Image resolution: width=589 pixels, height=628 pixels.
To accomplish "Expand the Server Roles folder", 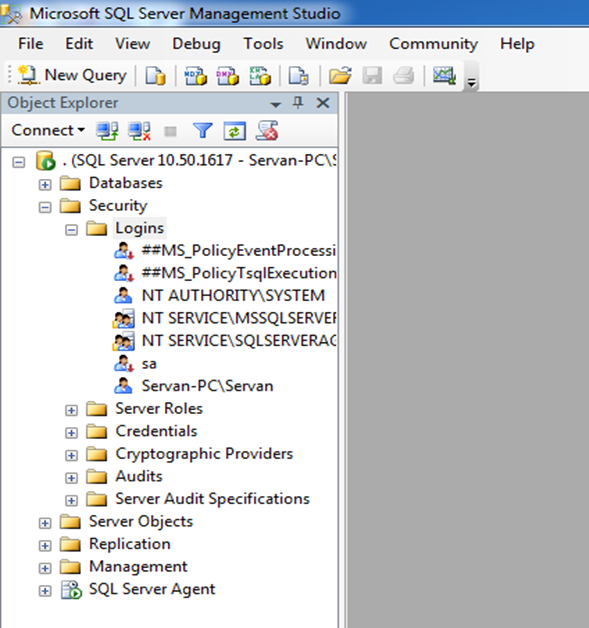I will click(71, 410).
